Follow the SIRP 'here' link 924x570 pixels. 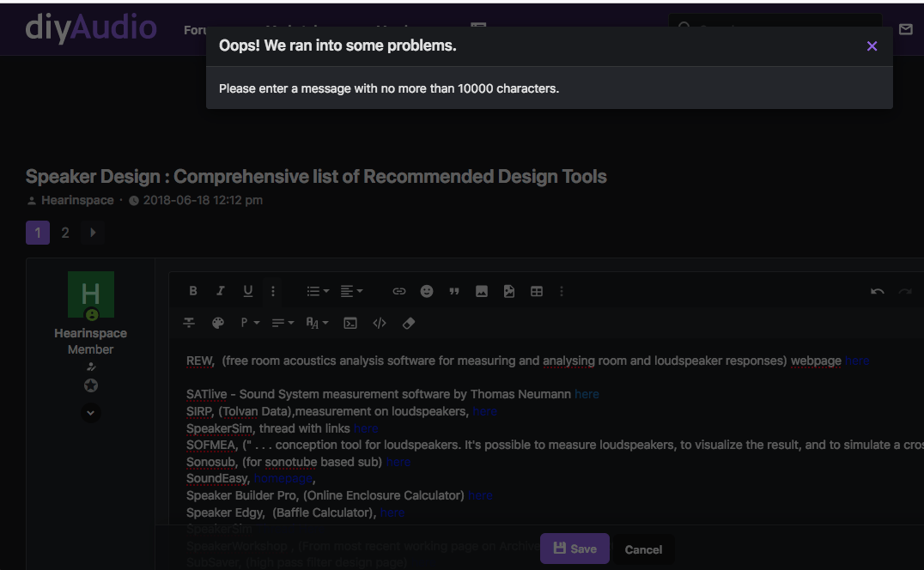click(485, 411)
